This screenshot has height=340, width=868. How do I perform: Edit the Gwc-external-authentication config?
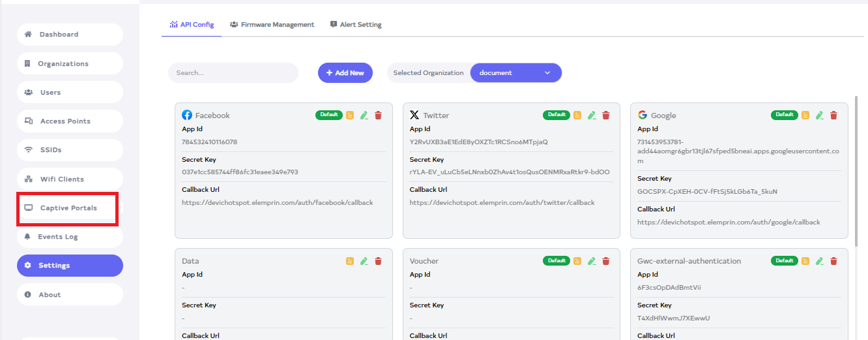tap(820, 261)
